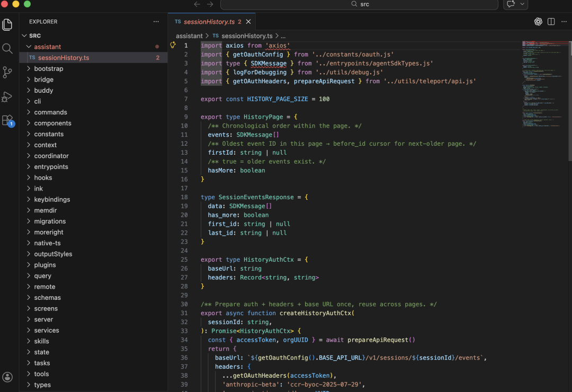Open the Run and Debug view
Viewport: 572px width, 392px height.
7,96
